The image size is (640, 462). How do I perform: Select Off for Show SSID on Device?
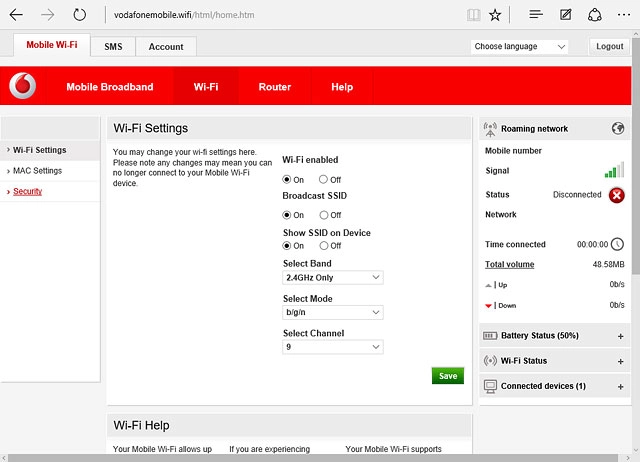pyautogui.click(x=323, y=246)
